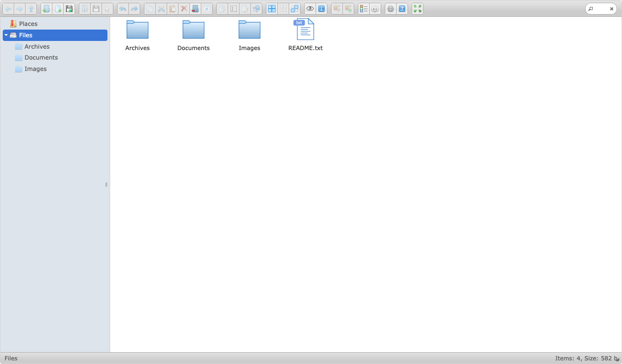
Task: Show item info with the blue i icon
Action: [321, 9]
